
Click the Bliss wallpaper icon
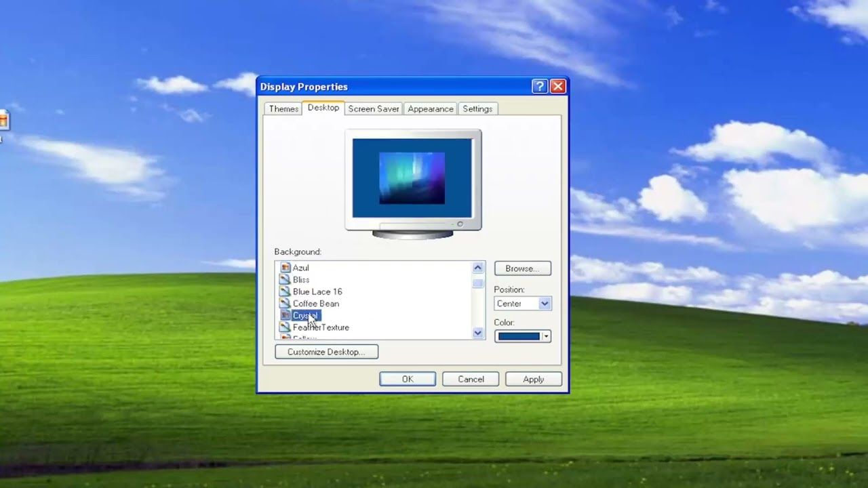(x=285, y=279)
